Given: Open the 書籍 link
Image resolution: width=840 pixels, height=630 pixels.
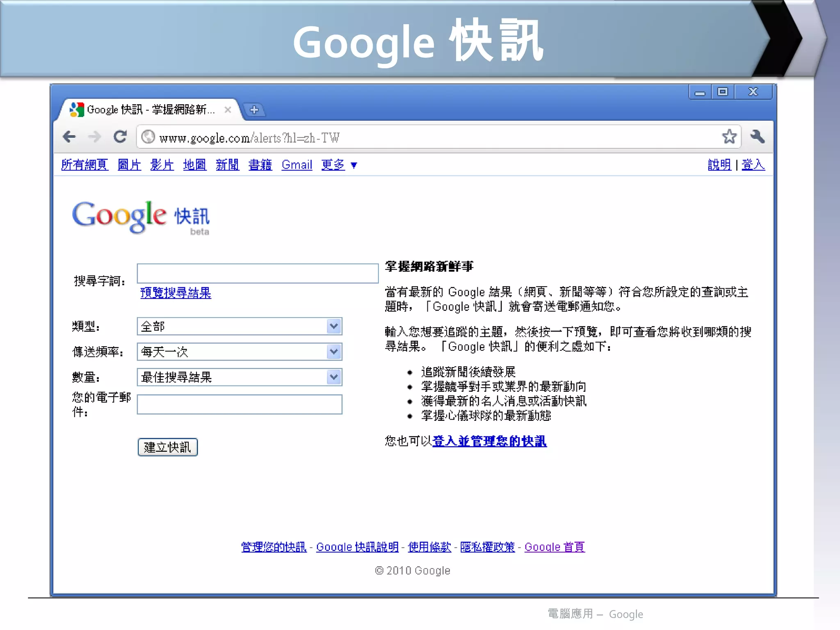Looking at the screenshot, I should pyautogui.click(x=260, y=165).
